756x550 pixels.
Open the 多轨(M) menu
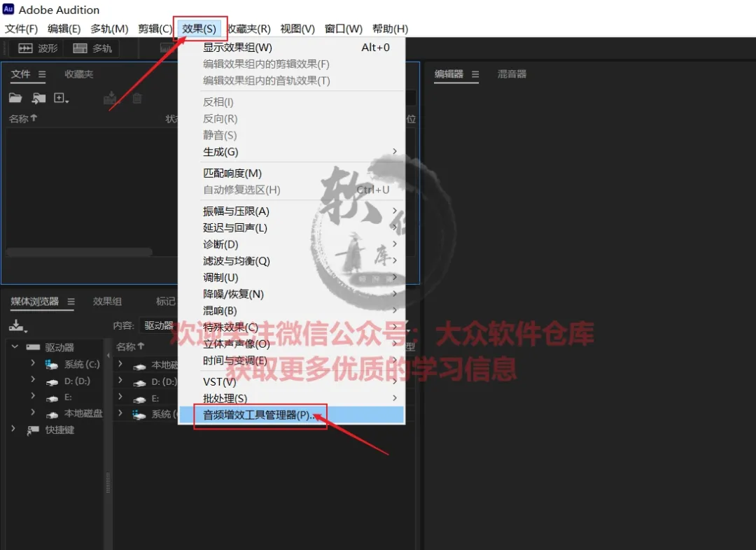[x=109, y=29]
